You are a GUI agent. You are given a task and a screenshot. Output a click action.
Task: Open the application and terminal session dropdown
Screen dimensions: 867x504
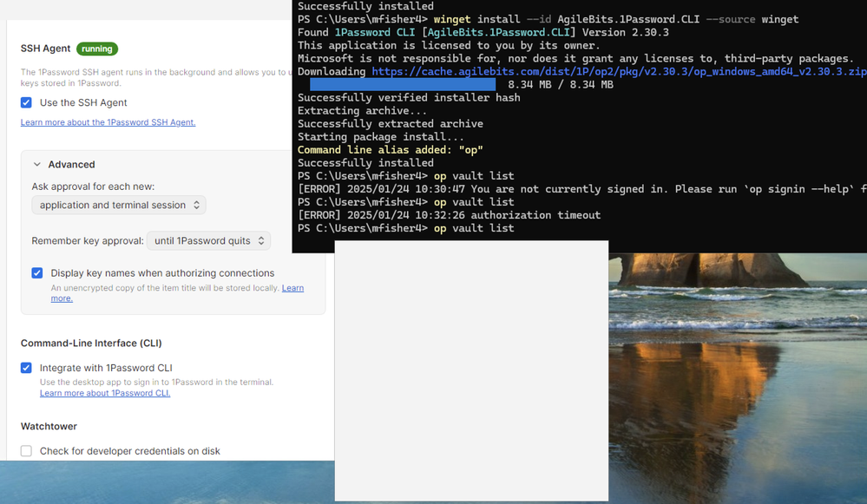coord(119,206)
